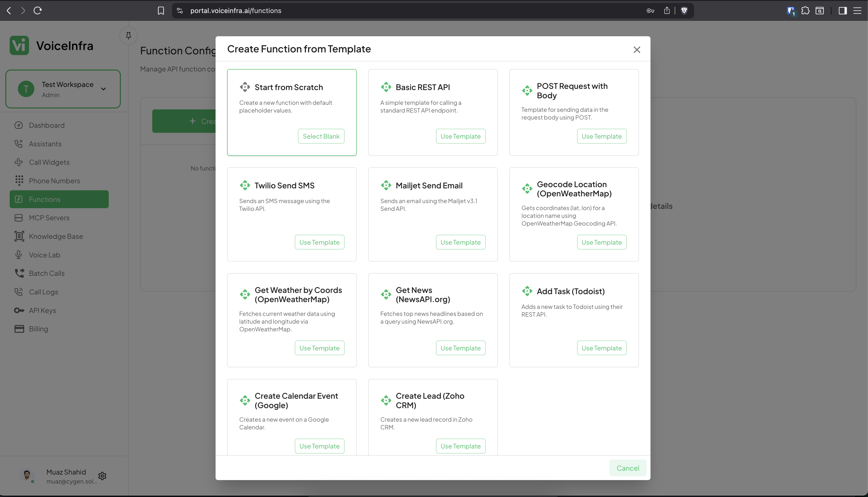868x497 pixels.
Task: Click the POST Request with Body icon
Action: 527,91
